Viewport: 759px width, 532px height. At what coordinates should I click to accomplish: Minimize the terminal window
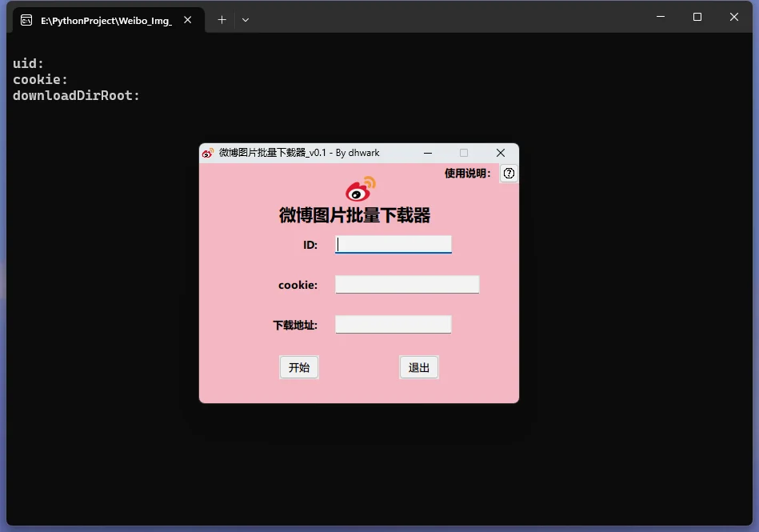[x=661, y=17]
